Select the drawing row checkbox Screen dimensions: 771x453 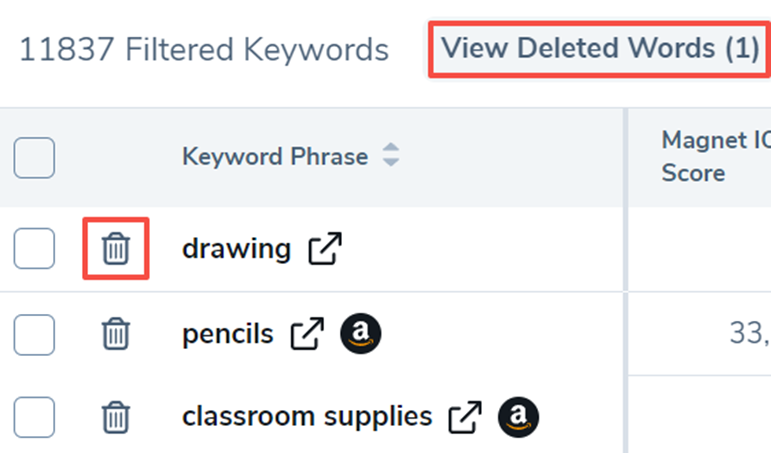click(x=34, y=249)
